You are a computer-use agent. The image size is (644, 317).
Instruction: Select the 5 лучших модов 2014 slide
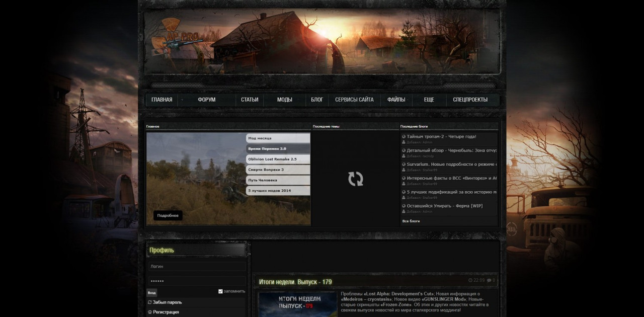[x=278, y=191]
